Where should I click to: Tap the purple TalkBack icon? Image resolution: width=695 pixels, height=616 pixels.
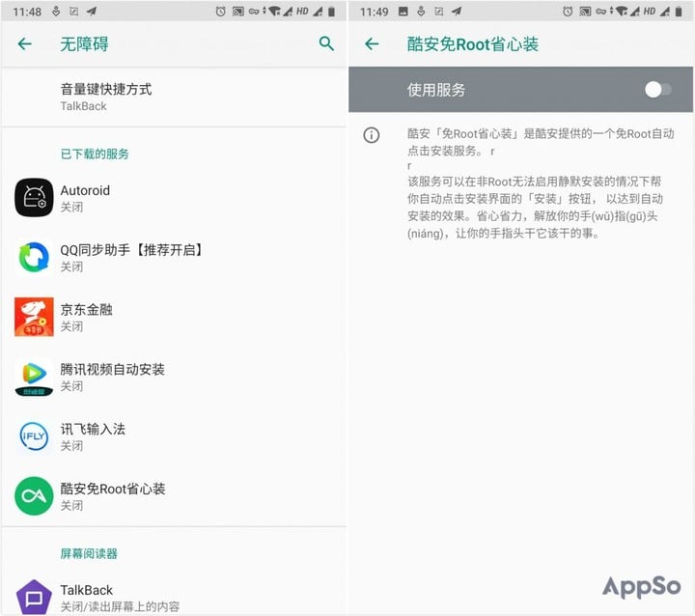pos(34,597)
